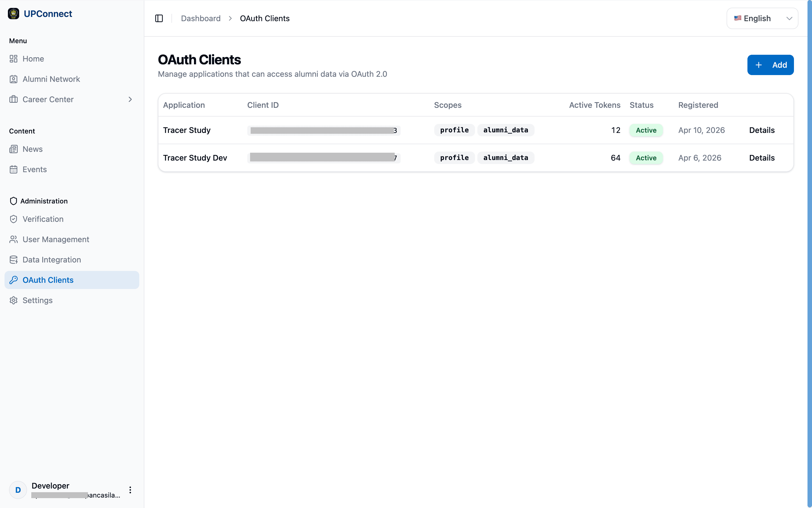The image size is (812, 508).
Task: Click the OAuth Clients key icon
Action: [x=14, y=280]
